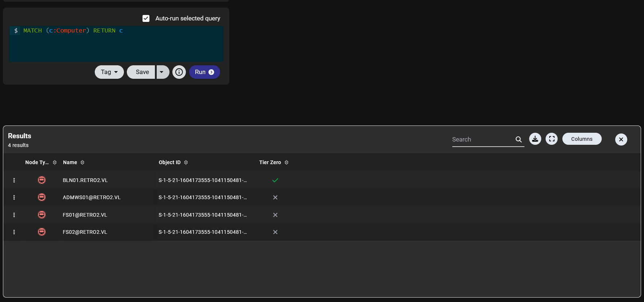Screen dimensions: 644x302
Task: Download results with the export icon
Action: point(535,139)
